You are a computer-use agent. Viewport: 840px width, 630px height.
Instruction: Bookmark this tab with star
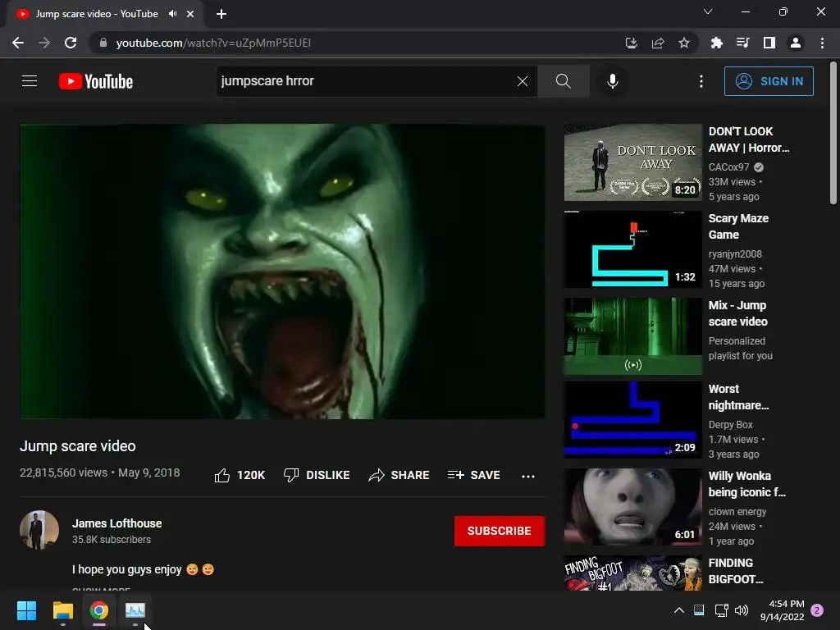tap(684, 43)
